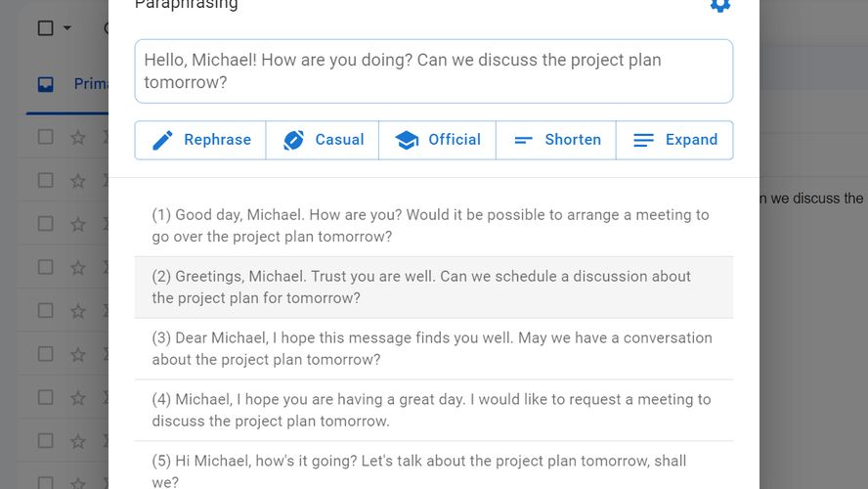Star the first email in the list

[x=78, y=138]
